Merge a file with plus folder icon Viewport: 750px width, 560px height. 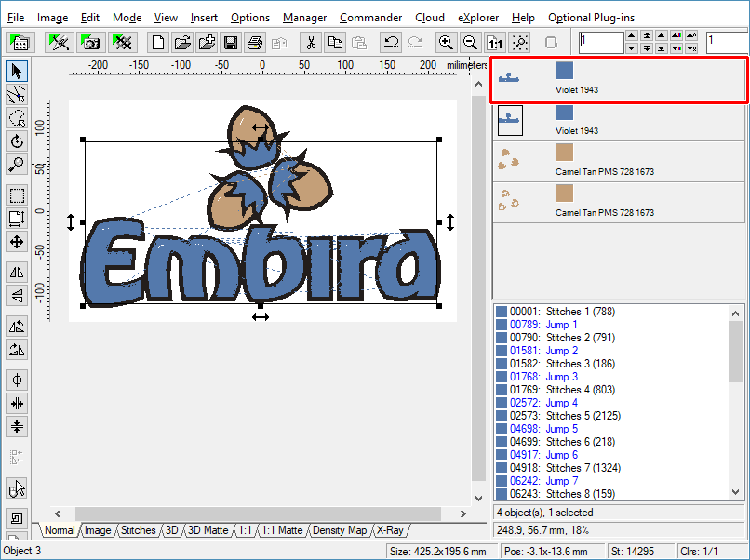(x=207, y=43)
